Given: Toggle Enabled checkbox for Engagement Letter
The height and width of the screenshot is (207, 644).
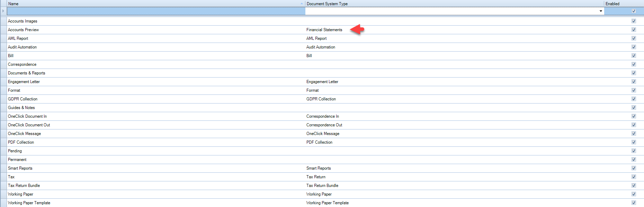Looking at the screenshot, I should point(634,82).
